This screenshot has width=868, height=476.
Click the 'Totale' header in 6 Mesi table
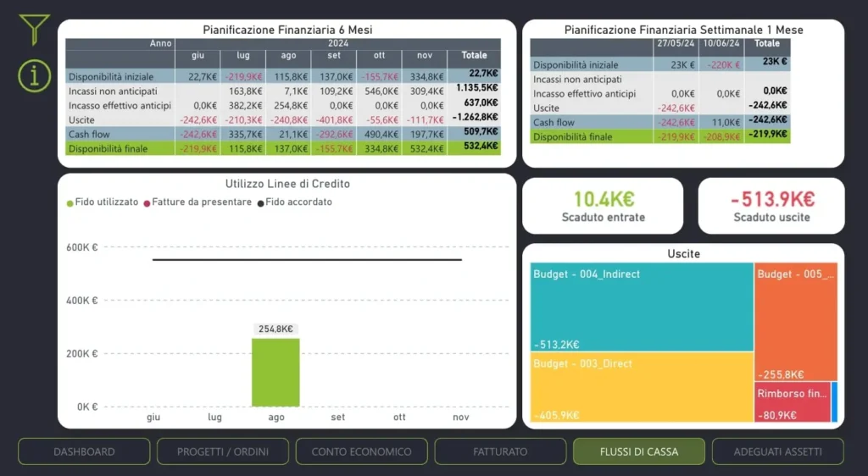point(475,55)
